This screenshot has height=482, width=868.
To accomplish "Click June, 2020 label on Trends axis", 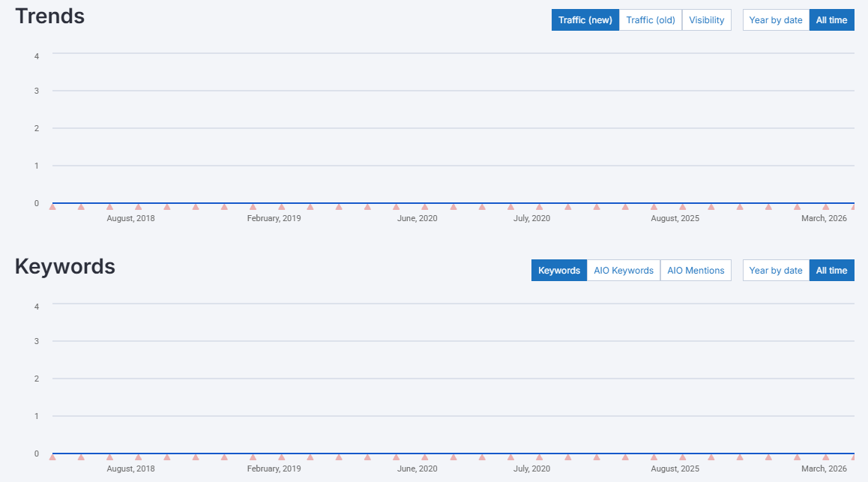I will (417, 219).
